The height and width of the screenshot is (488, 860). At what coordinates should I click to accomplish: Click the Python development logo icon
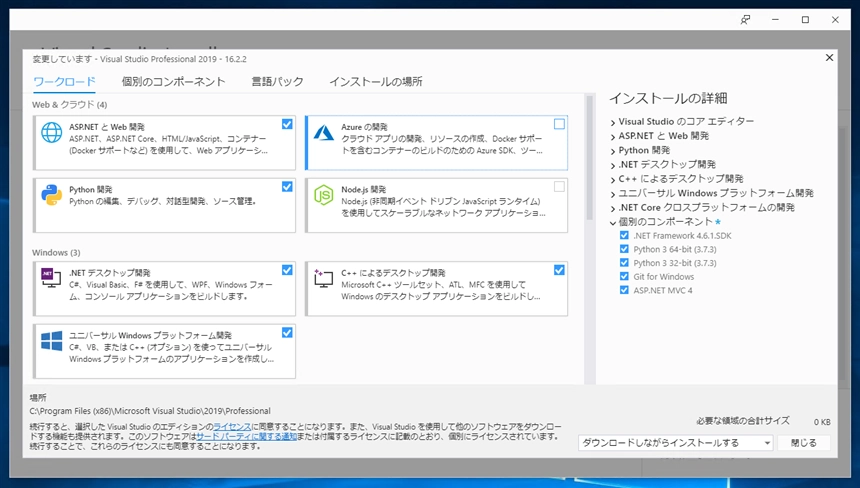coord(52,195)
